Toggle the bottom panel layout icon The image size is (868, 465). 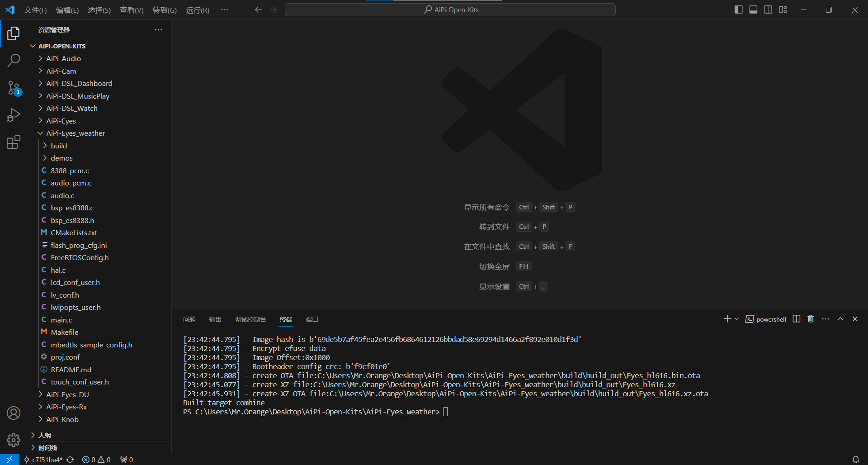point(753,9)
